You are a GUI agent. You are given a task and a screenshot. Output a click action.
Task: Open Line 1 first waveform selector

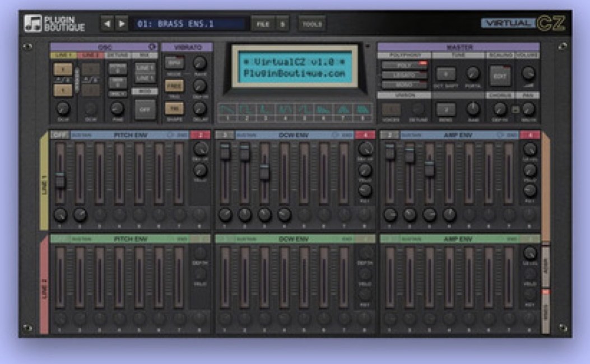point(63,69)
